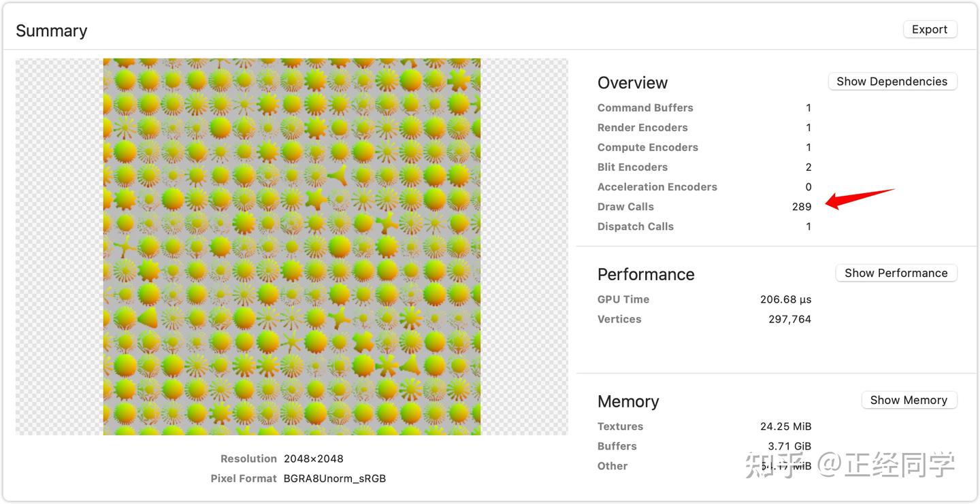Click the Show Memory button
Screen dimensions: 980x504
[909, 400]
